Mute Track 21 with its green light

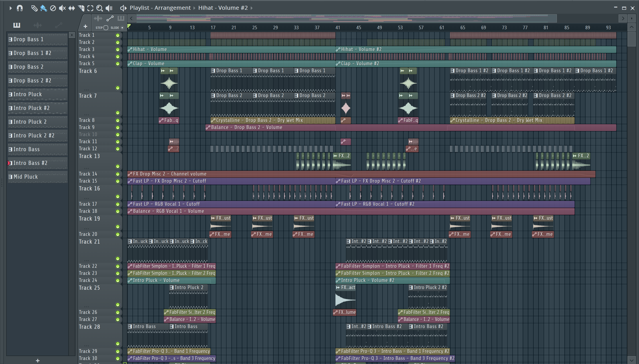pos(118,258)
